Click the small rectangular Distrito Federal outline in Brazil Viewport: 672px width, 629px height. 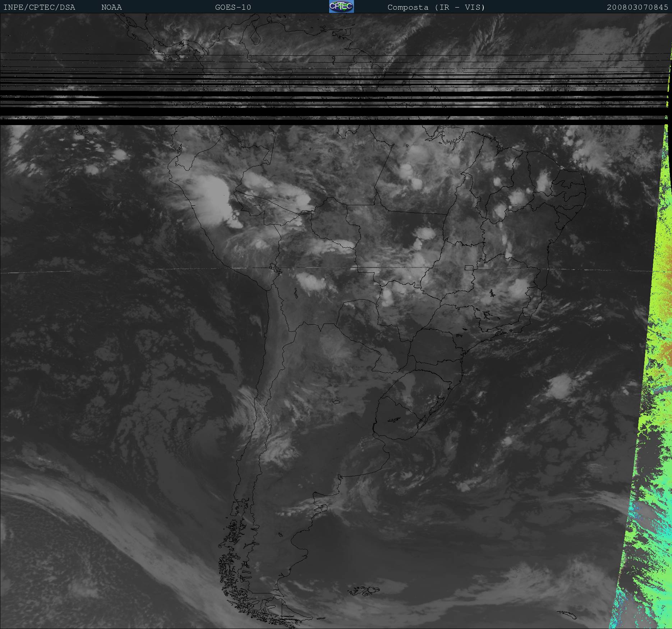coord(469,268)
